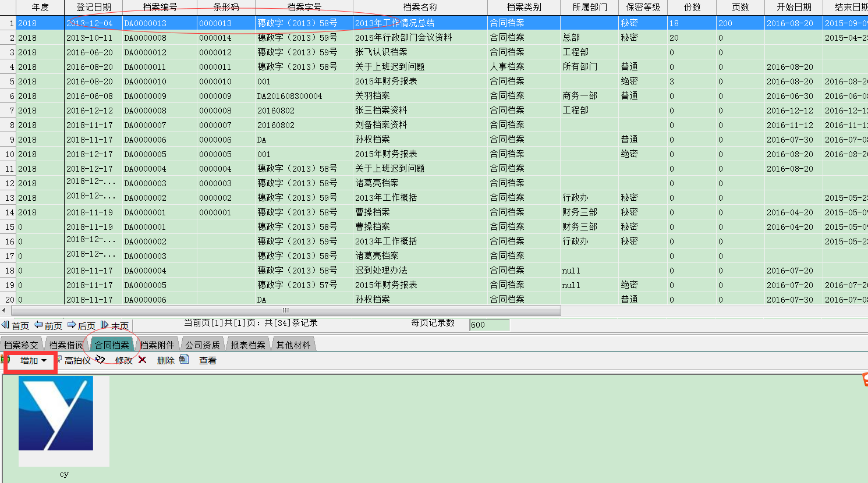The height and width of the screenshot is (483, 868).
Task: Click the 每页记录数 input showing 600
Action: pos(489,325)
